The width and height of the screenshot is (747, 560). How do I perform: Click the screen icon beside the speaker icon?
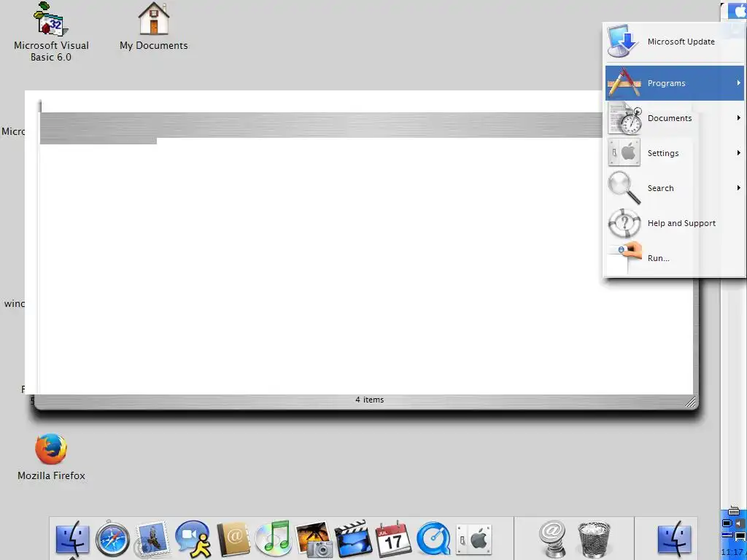[x=727, y=524]
